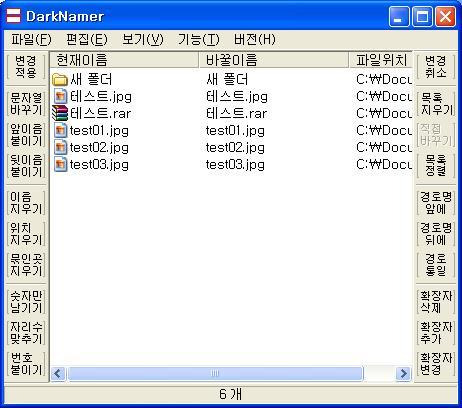The width and height of the screenshot is (462, 408).
Task: Click the 위치 지우기 button
Action: tap(26, 234)
